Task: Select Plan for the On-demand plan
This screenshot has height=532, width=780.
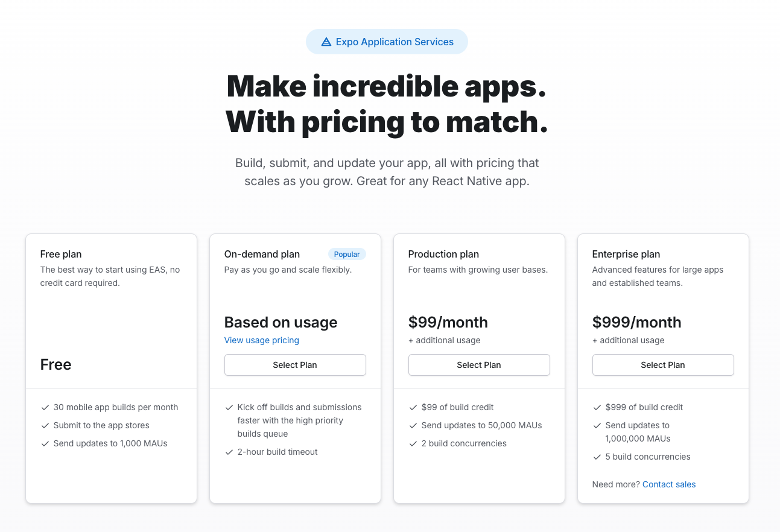Action: click(295, 365)
